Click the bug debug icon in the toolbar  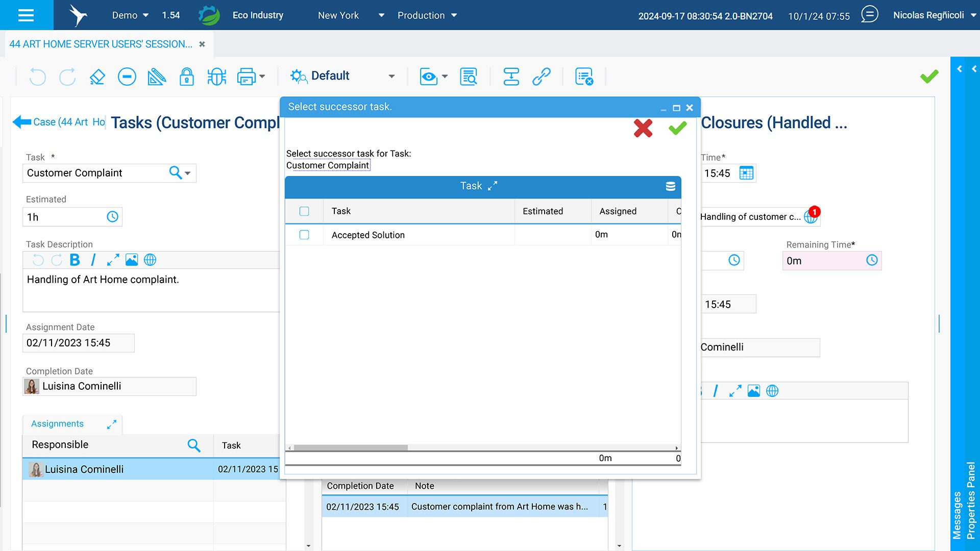[x=216, y=77]
